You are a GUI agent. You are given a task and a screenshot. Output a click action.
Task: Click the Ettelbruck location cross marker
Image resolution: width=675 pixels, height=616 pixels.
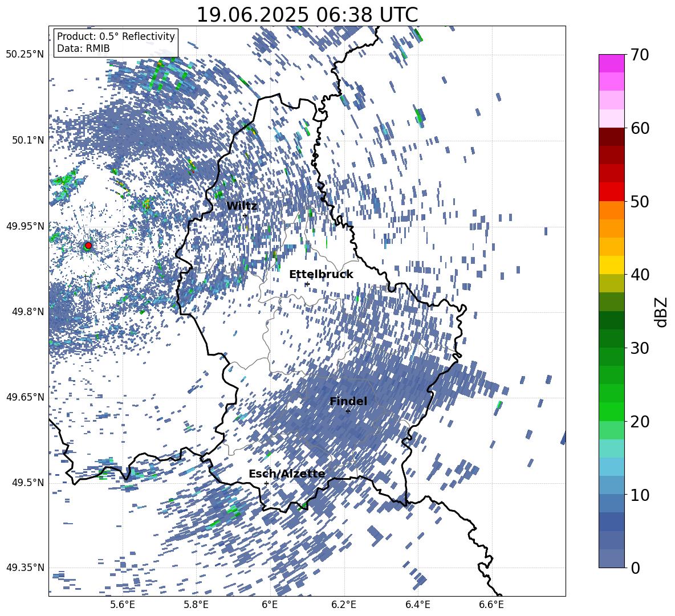click(307, 284)
